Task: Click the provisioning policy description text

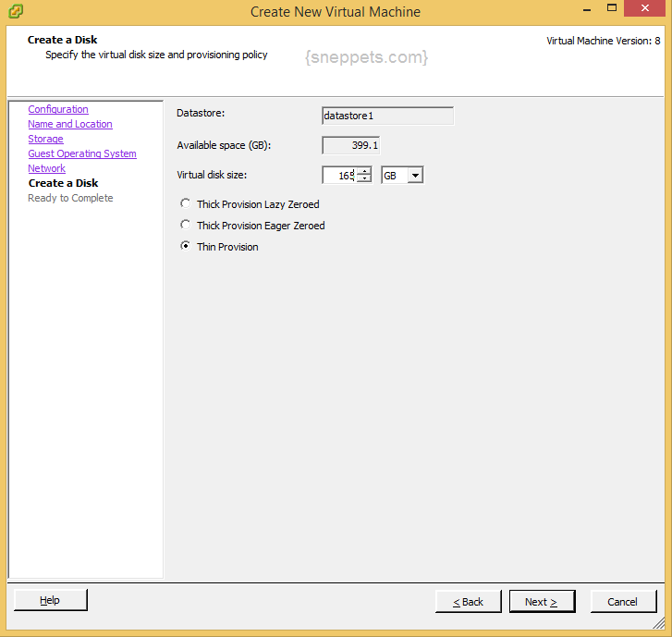Action: click(156, 55)
